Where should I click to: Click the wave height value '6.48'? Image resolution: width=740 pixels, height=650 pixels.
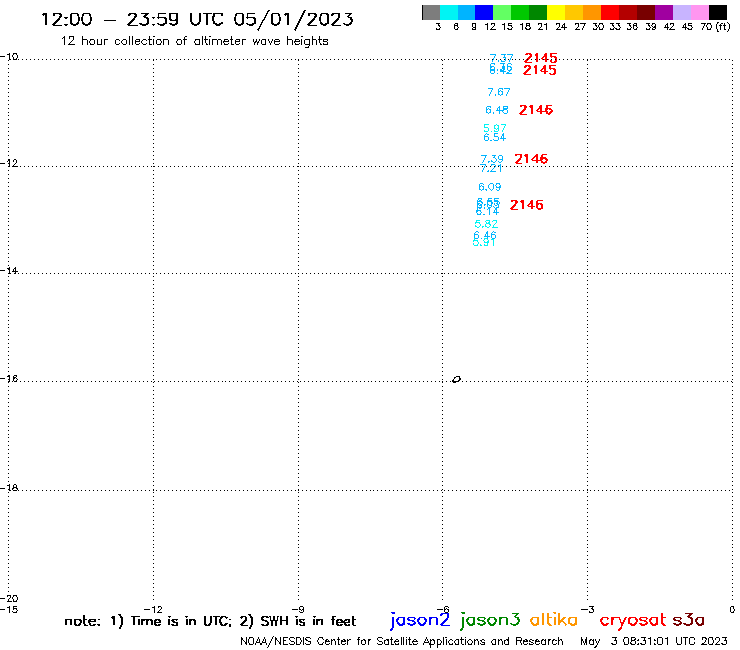click(x=497, y=110)
